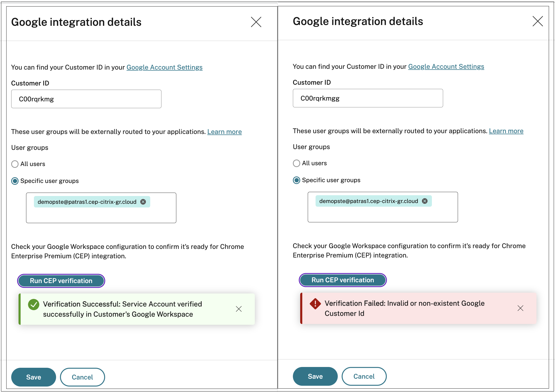Screen dimensions: 555x392
Task: Cancel the right integration details
Action: point(364,376)
